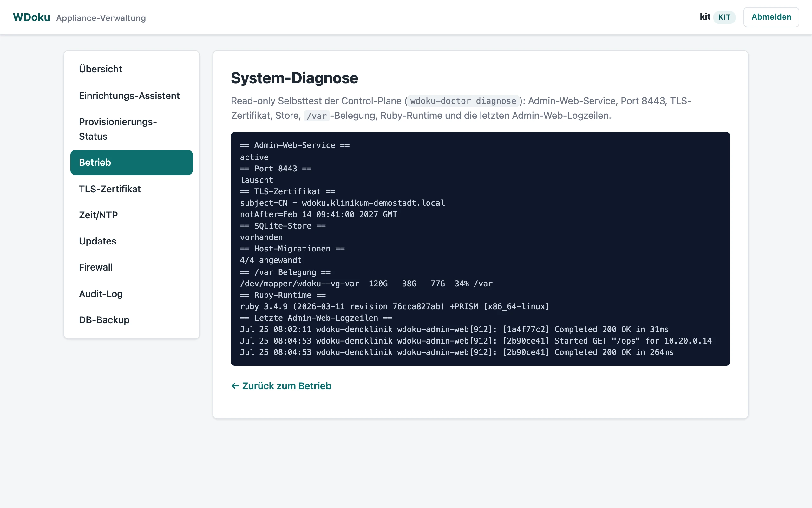812x508 pixels.
Task: Click the System-Diagnose heading
Action: tap(294, 78)
